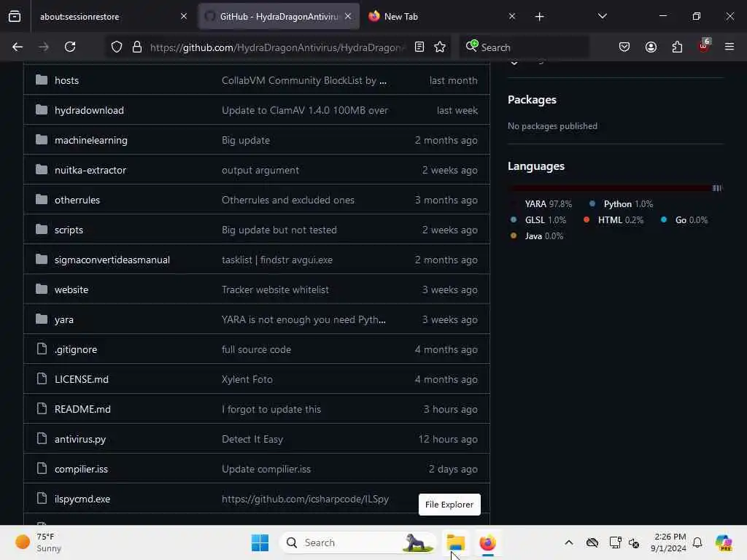
Task: Open the clock showing 2:26 PM
Action: pyautogui.click(x=669, y=542)
